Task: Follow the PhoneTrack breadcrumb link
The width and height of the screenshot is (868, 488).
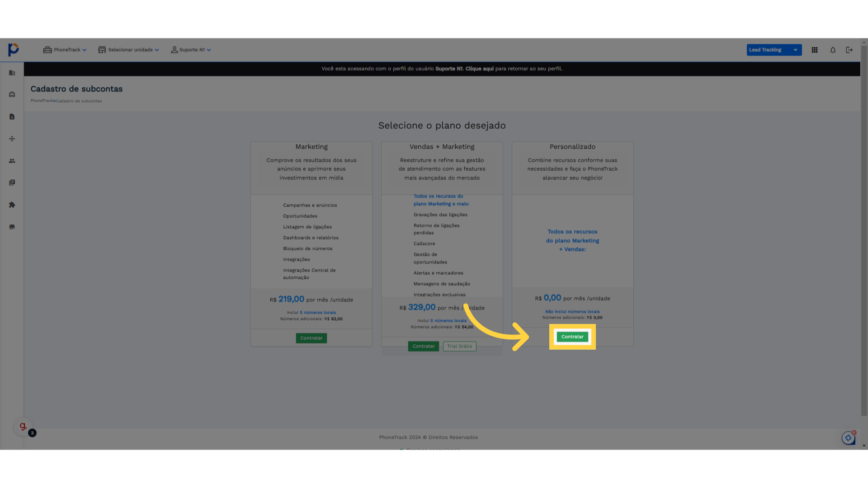Action: tap(42, 101)
